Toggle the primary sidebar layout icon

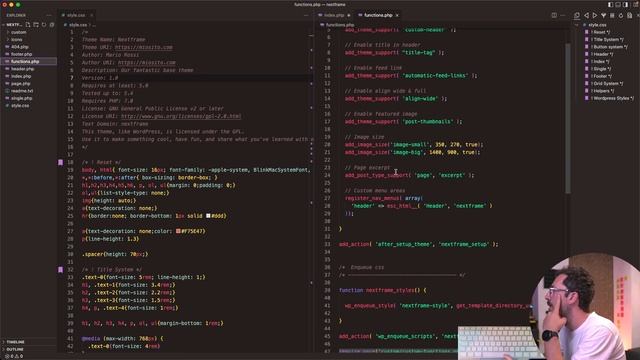coord(611,4)
